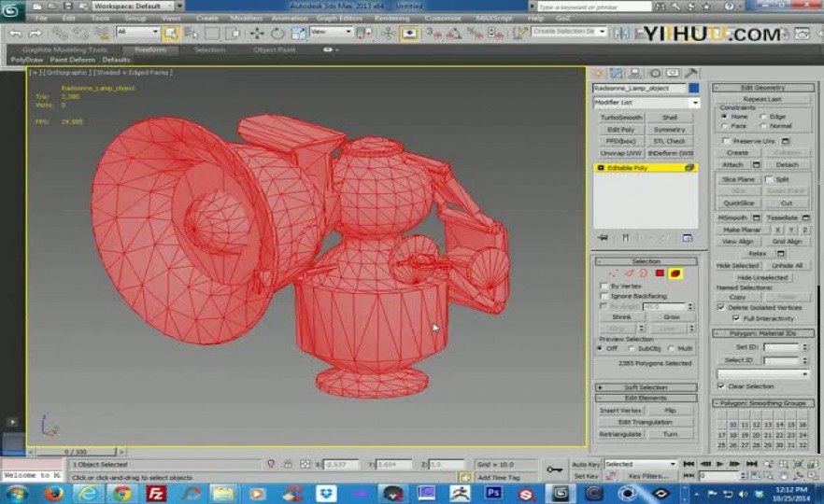Click the Pin Stack icon
Image resolution: width=824 pixels, height=504 pixels.
click(x=603, y=238)
